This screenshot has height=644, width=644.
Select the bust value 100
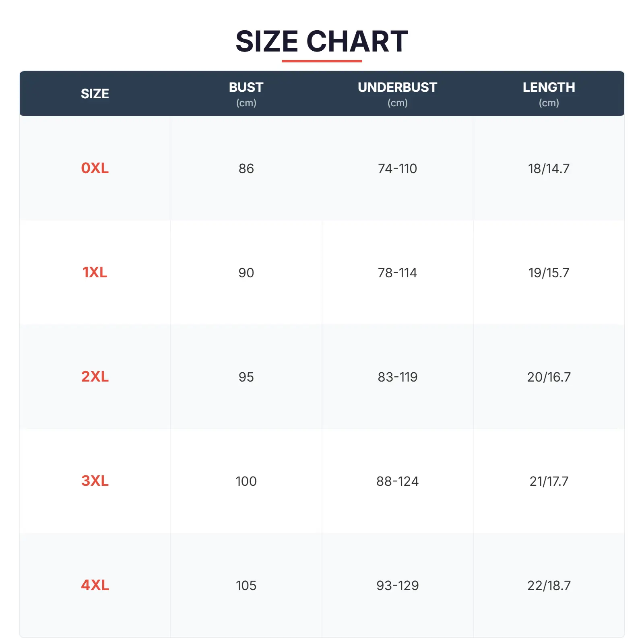pyautogui.click(x=246, y=481)
